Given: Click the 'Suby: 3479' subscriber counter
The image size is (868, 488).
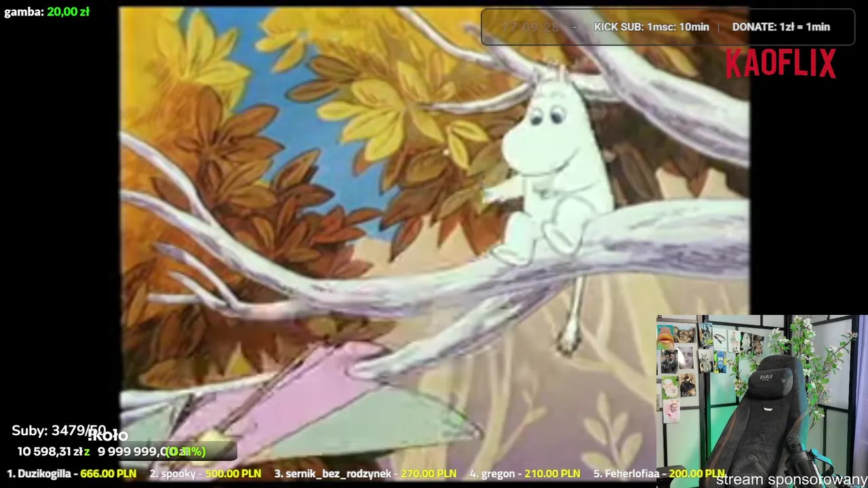Looking at the screenshot, I should tap(58, 431).
